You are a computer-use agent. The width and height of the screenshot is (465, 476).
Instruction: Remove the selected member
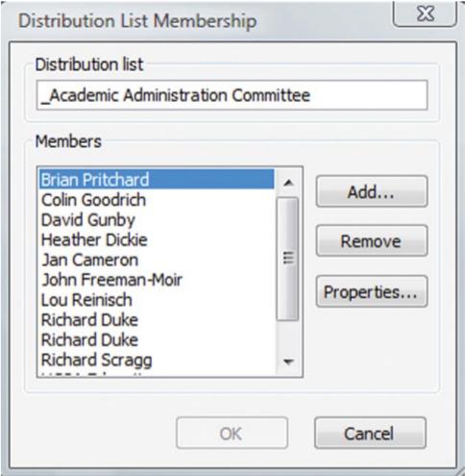[372, 240]
